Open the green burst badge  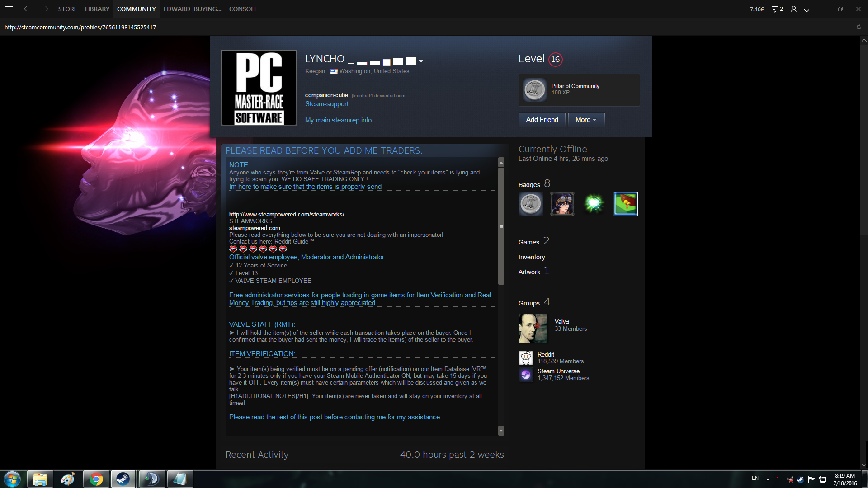tap(594, 204)
